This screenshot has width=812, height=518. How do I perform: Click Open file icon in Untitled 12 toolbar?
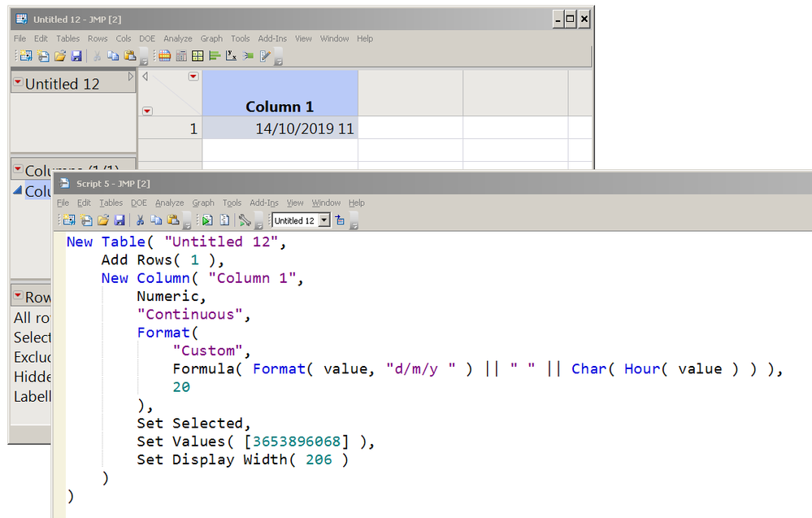[x=60, y=56]
